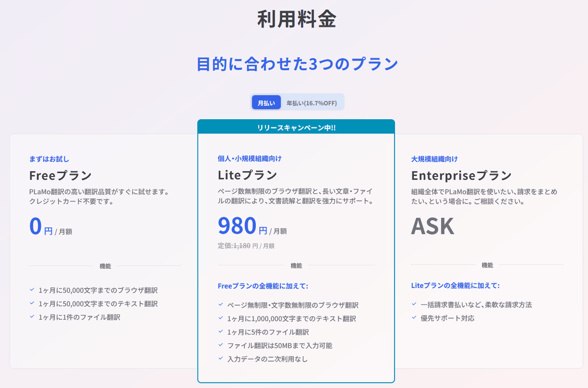Click the 利用料金 page title
This screenshot has width=588, height=388.
point(296,19)
